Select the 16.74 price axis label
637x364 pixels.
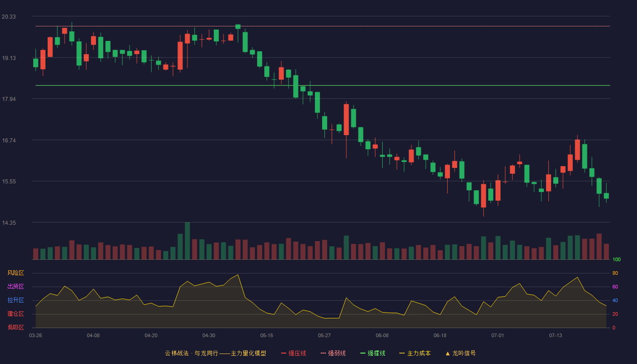(x=9, y=141)
